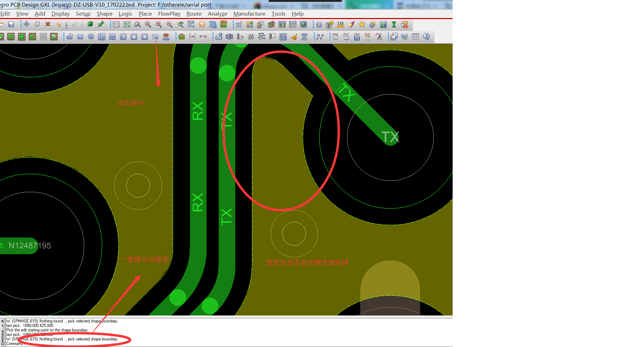Click the Add Polygon shape icon

pyautogui.click(x=70, y=37)
